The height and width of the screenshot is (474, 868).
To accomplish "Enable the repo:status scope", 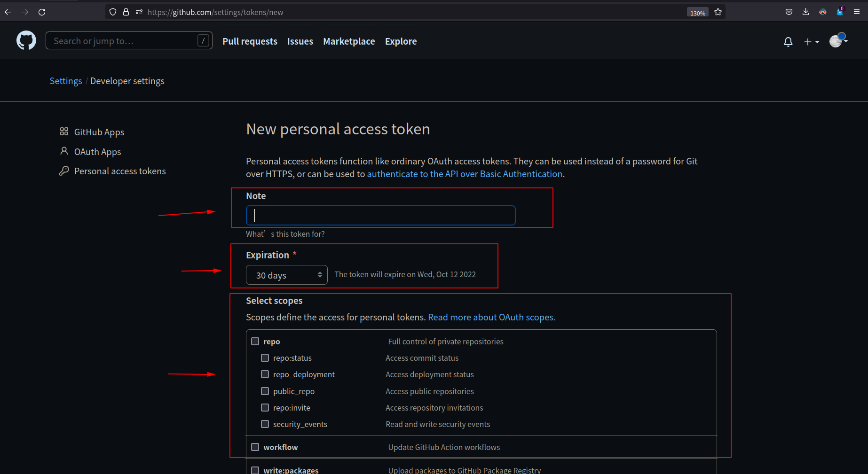I will tap(265, 358).
